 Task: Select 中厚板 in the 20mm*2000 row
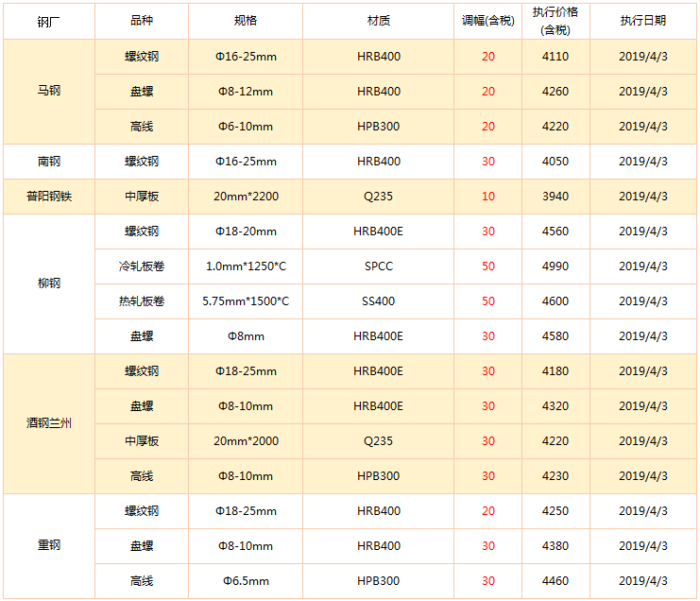142,441
